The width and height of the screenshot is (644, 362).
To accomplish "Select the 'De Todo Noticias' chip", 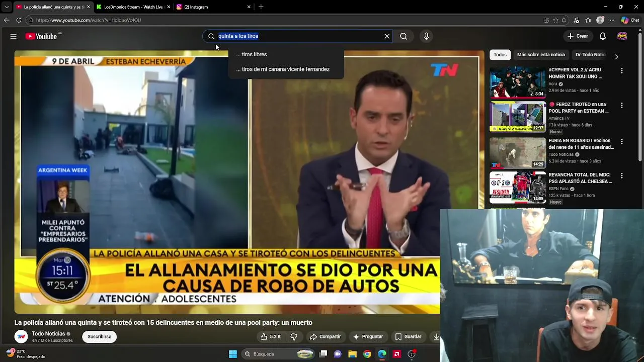I will (590, 55).
